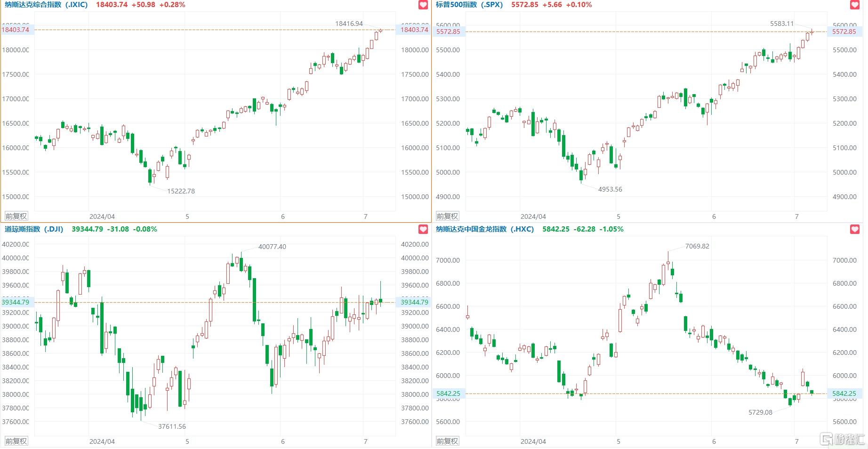Toggle favorite heart for S&P 500 chart
Viewport: 868px width, 449px height.
click(854, 5)
